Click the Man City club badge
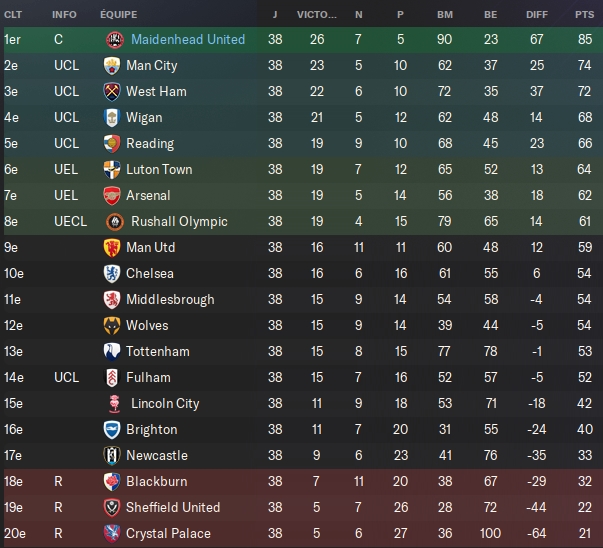Viewport: 603px width, 548px height. pyautogui.click(x=112, y=66)
